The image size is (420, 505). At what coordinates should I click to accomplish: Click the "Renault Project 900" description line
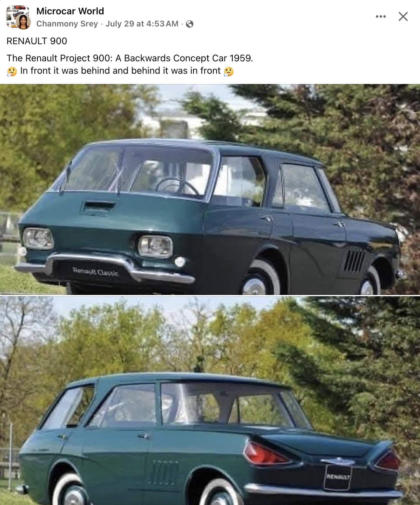click(130, 58)
